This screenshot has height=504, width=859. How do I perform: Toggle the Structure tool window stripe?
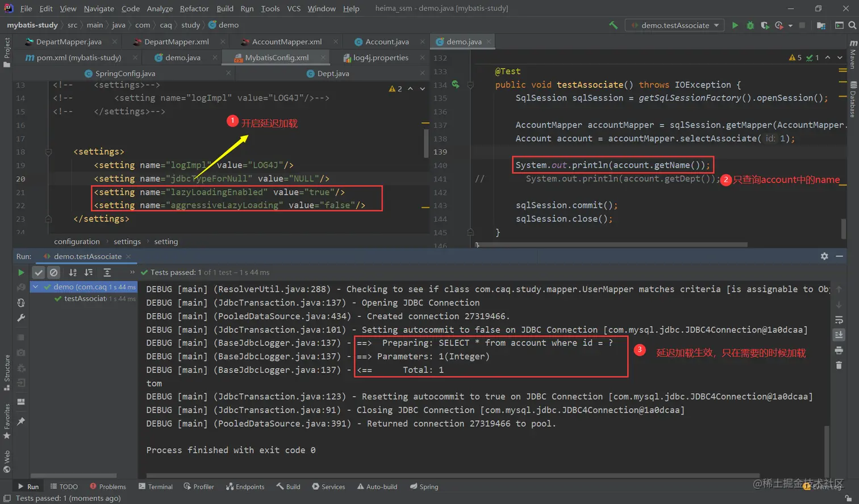(7, 372)
